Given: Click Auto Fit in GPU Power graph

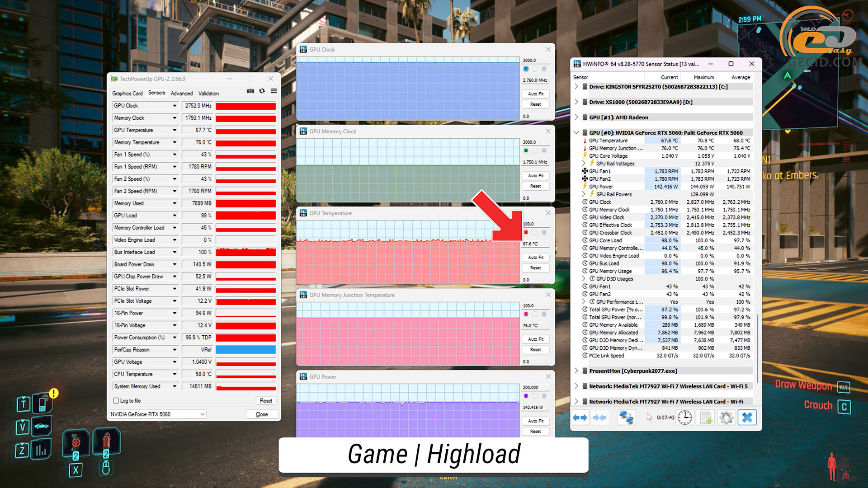Looking at the screenshot, I should 536,421.
